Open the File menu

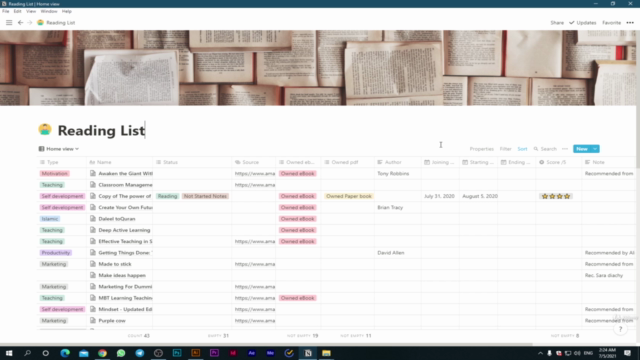coord(6,11)
